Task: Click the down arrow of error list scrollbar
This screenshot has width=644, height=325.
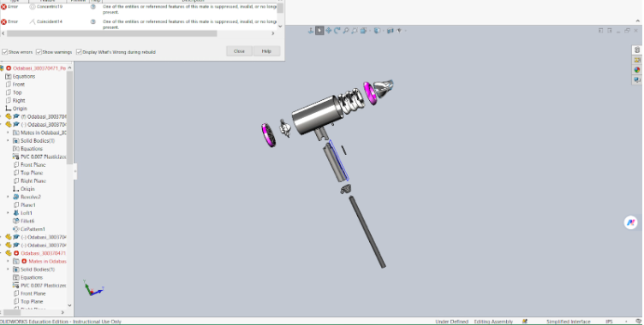Action: [x=280, y=27]
